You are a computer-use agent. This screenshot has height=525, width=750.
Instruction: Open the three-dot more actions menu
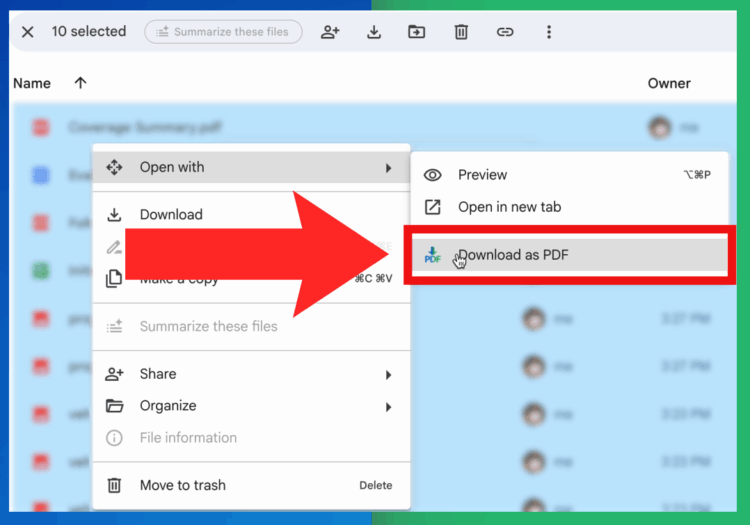tap(549, 32)
